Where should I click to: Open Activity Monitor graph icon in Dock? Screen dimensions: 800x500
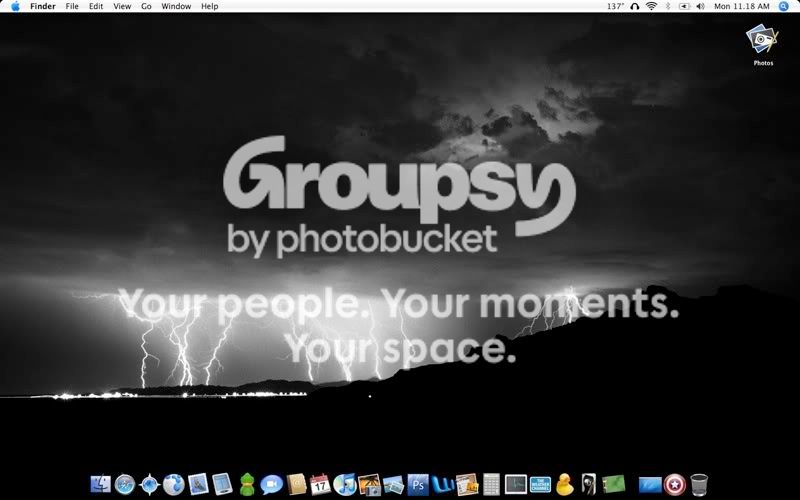(x=516, y=484)
